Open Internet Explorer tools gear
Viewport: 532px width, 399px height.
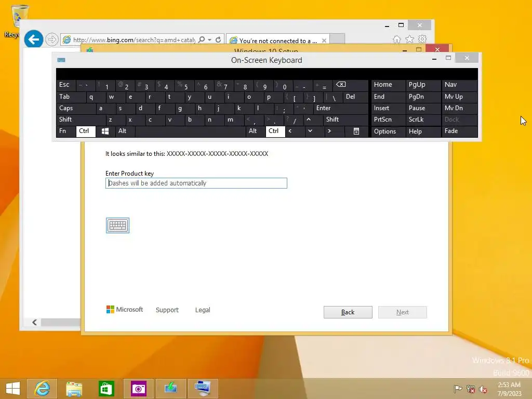coord(422,39)
